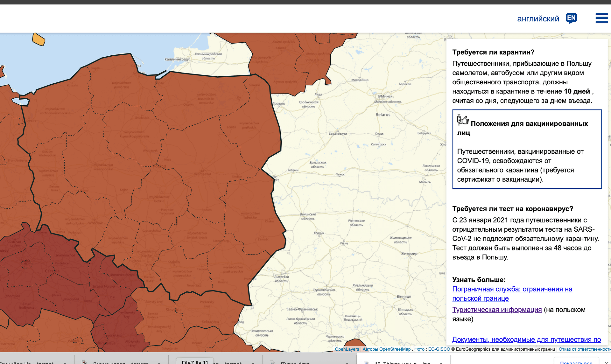
Task: Open the hamburger menu icon
Action: [601, 18]
